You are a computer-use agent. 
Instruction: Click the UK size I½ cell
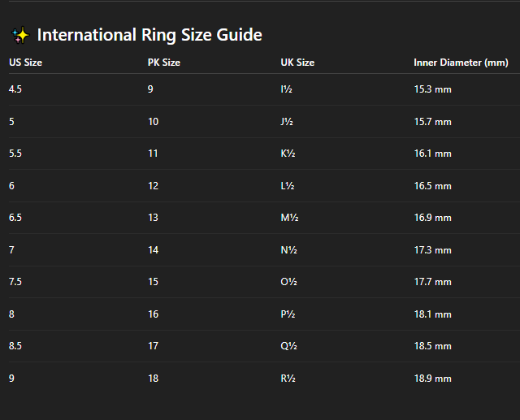(286, 89)
